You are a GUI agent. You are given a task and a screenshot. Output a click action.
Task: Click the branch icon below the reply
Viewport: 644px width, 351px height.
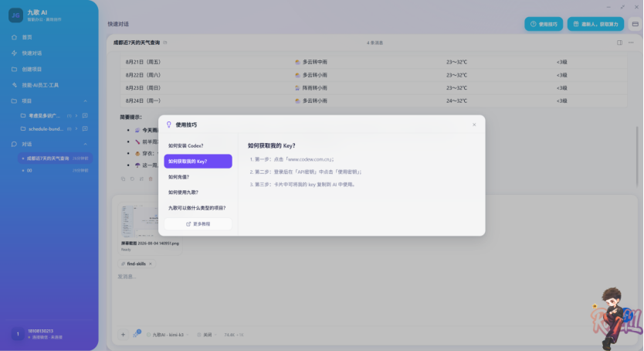coord(141,179)
